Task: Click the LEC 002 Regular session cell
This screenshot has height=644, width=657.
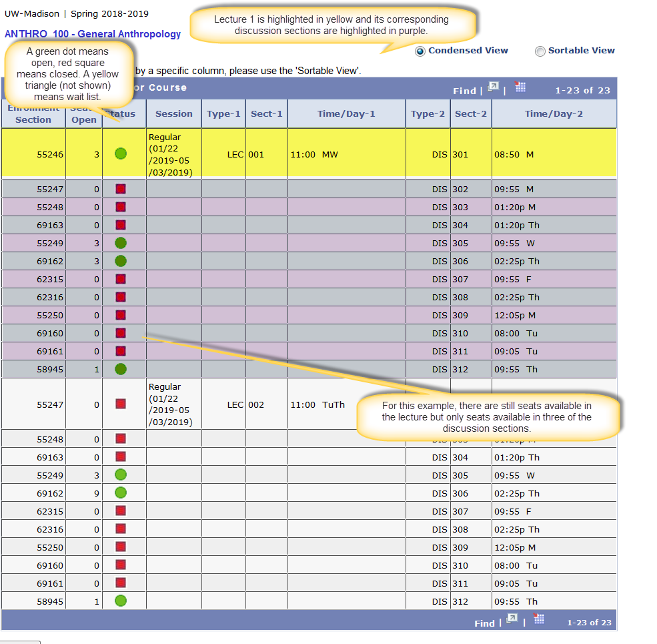Action: (174, 404)
